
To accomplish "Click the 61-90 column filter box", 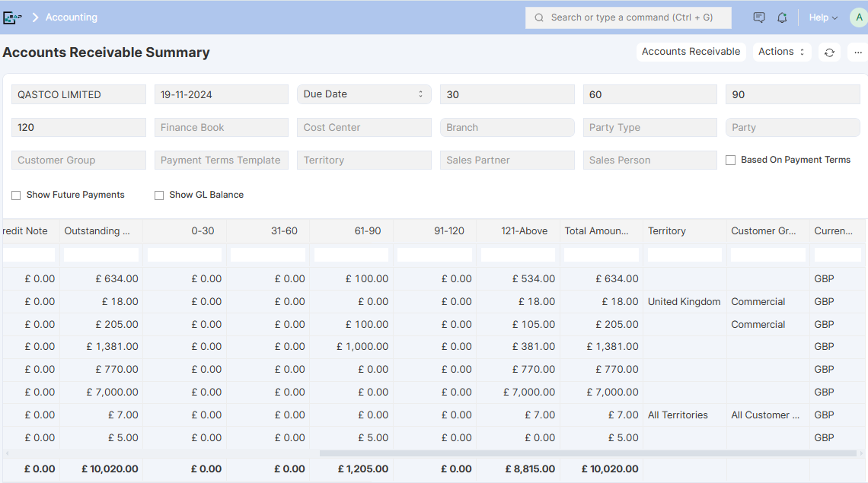I will tap(352, 255).
